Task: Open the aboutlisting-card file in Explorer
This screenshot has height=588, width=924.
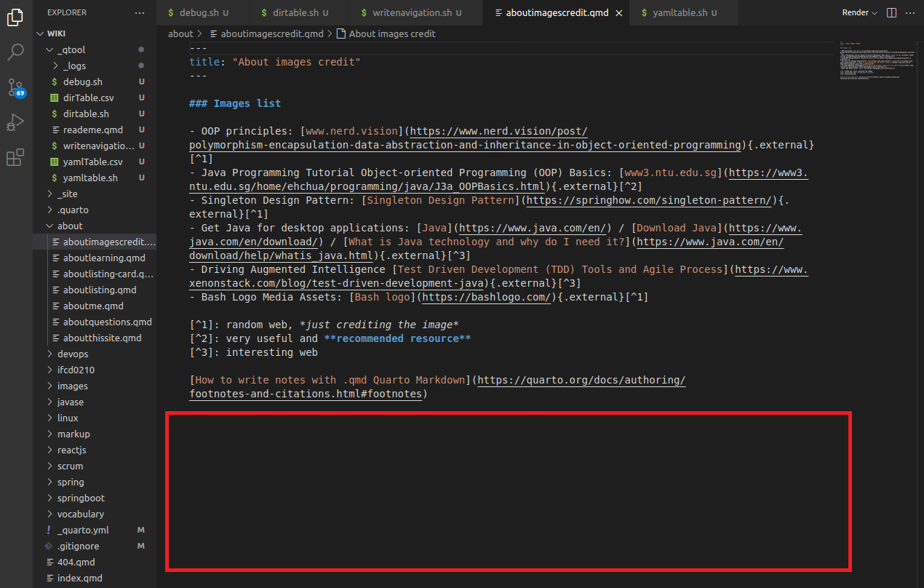Action: pyautogui.click(x=95, y=274)
